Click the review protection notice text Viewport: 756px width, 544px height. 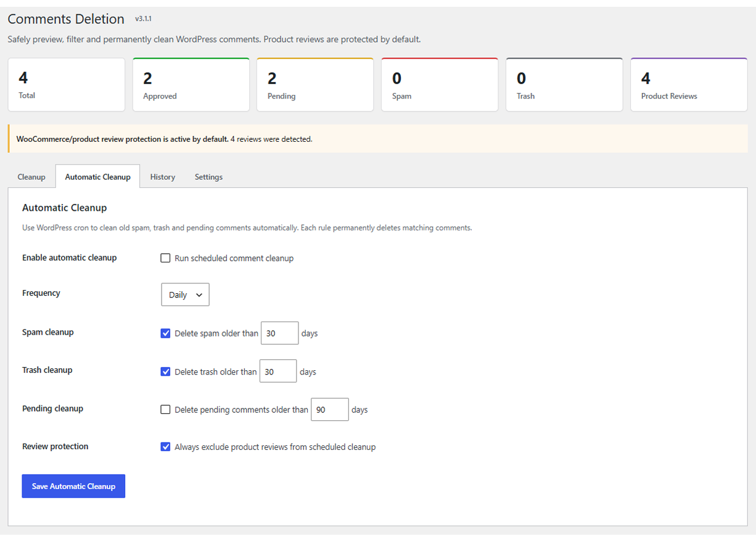164,139
